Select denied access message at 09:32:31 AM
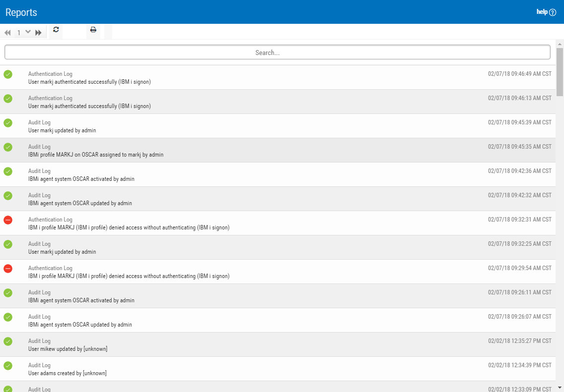This screenshot has height=392, width=564. pos(129,227)
